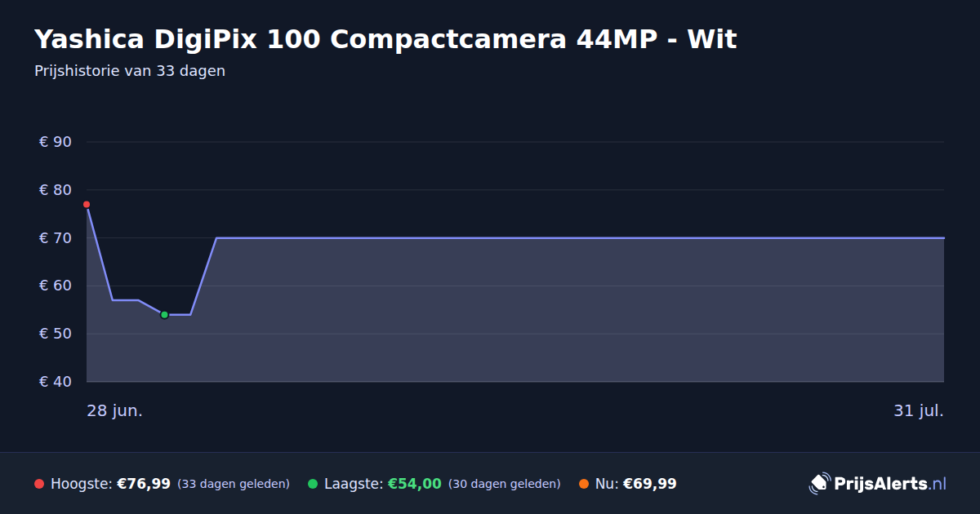Click the €54,00 lowest price value
Screen dimensions: 980x514
point(415,484)
